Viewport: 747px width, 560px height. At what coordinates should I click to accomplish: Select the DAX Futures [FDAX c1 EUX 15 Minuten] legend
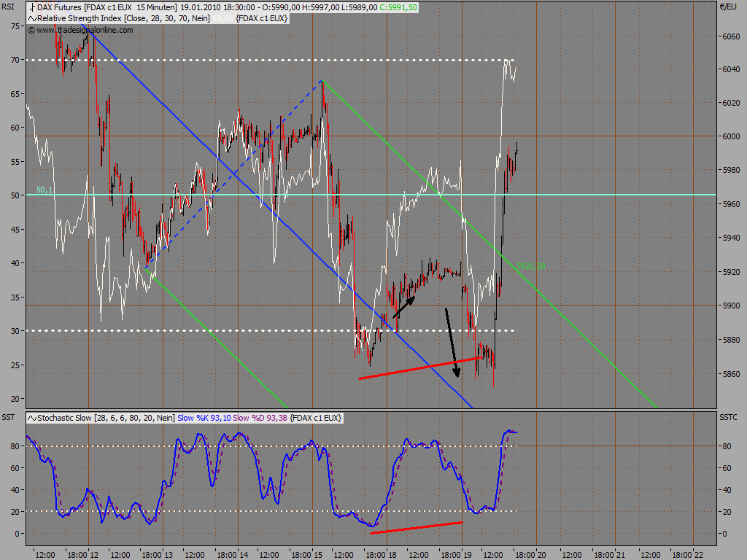coord(107,7)
